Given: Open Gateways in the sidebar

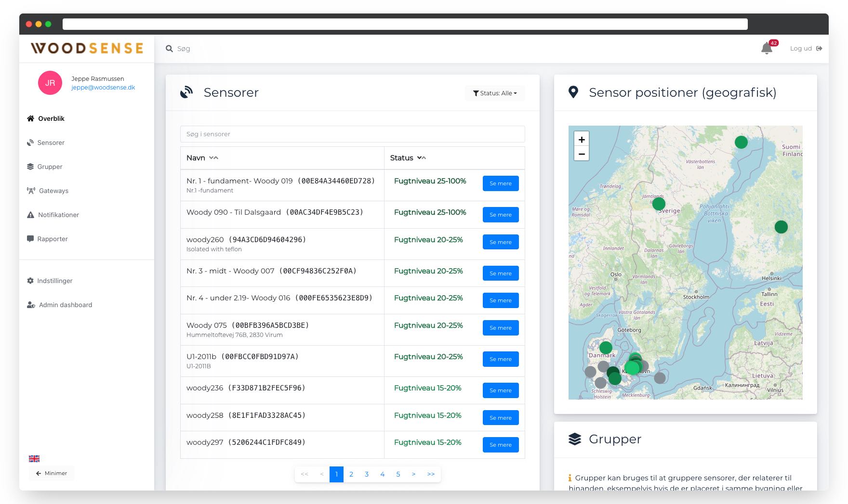Looking at the screenshot, I should click(x=53, y=191).
